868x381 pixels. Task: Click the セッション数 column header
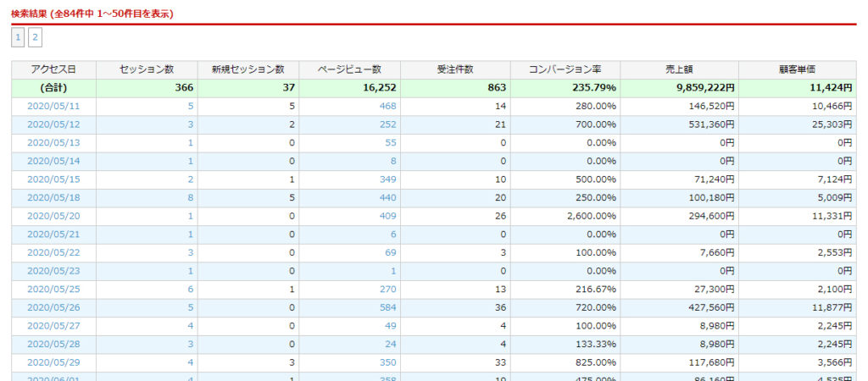pyautogui.click(x=147, y=69)
